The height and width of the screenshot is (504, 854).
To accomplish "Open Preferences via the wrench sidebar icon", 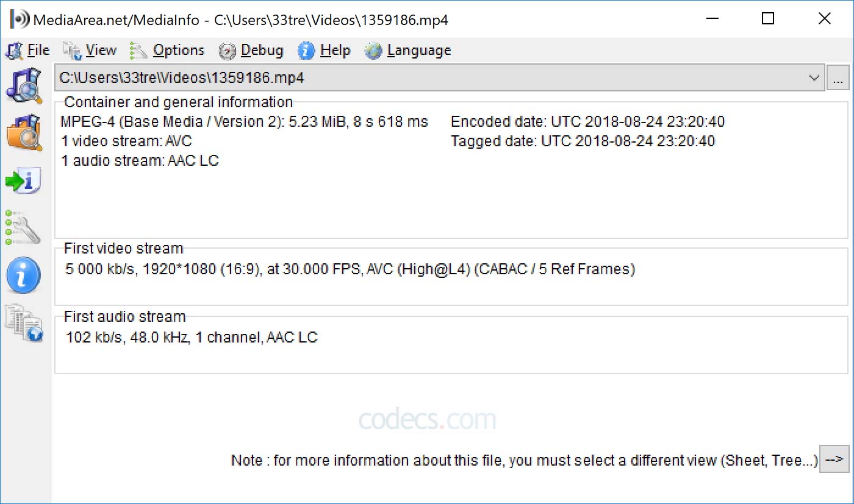I will pos(23,227).
